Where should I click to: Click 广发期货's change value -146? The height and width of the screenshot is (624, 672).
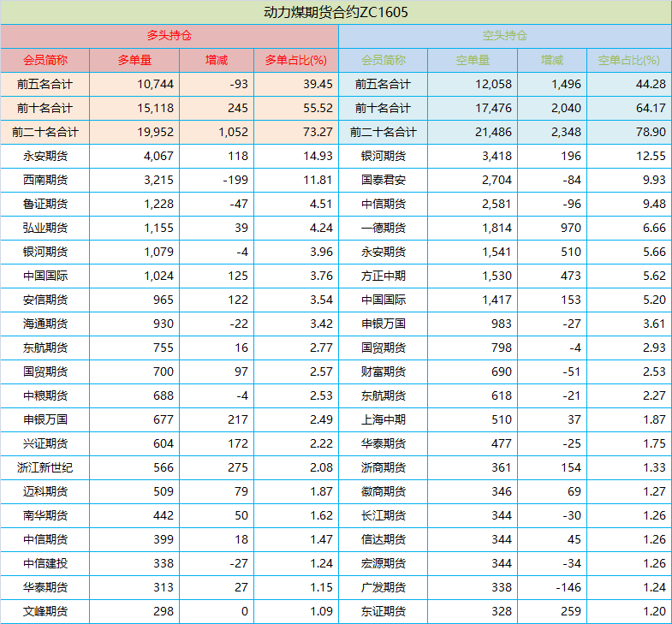(568, 588)
